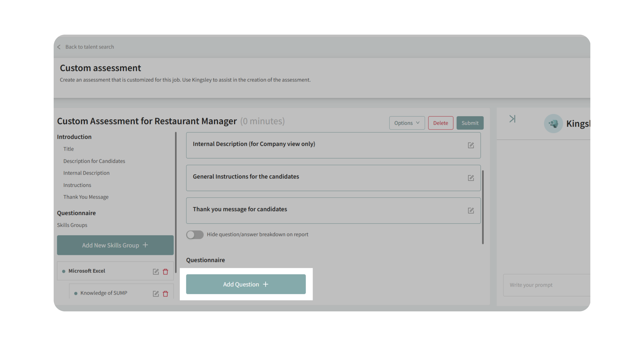
Task: Edit the Knowledge of SUMP skill
Action: click(155, 294)
